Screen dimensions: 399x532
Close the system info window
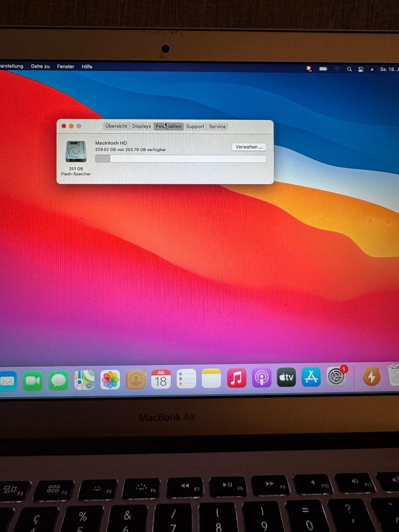coord(64,126)
